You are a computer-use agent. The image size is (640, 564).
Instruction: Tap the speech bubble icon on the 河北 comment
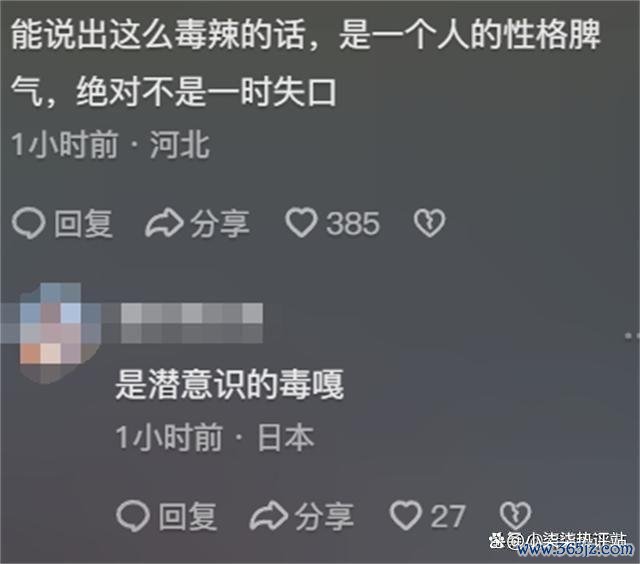point(28,223)
